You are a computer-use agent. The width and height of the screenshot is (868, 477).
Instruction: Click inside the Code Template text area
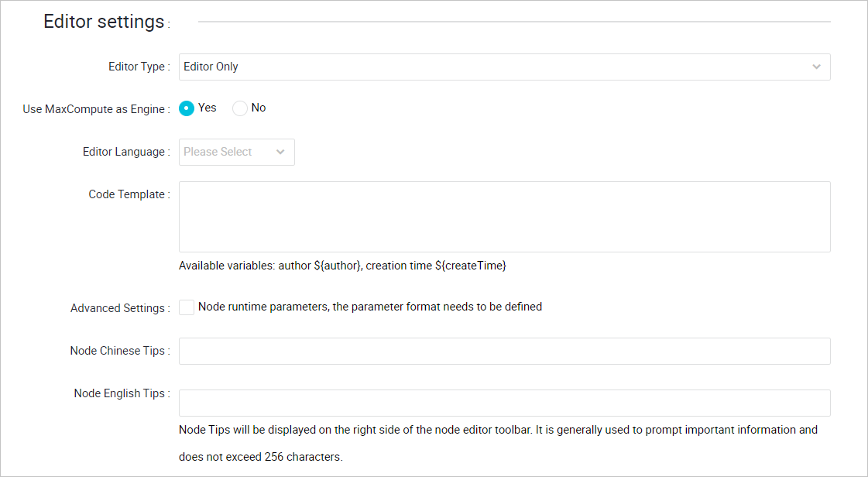point(503,216)
